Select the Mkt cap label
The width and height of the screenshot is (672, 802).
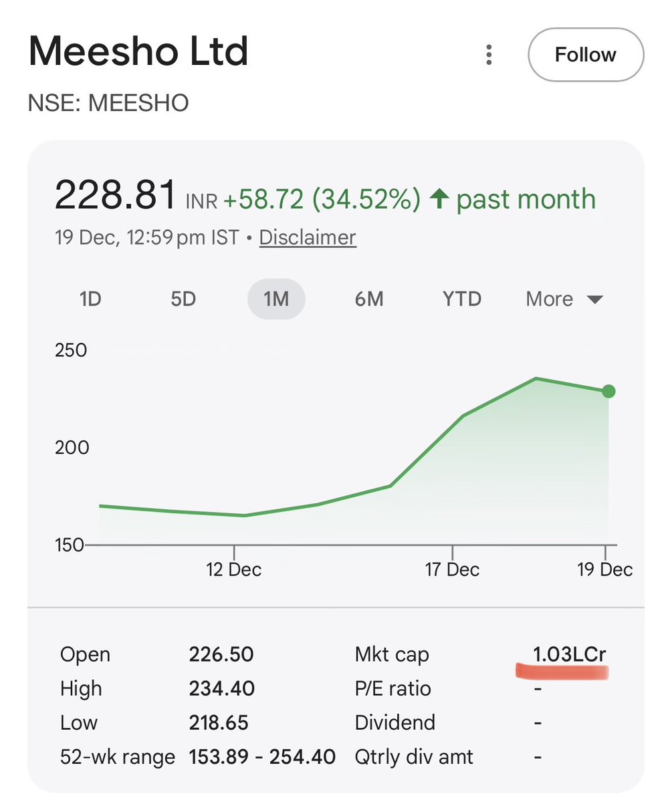click(x=392, y=654)
